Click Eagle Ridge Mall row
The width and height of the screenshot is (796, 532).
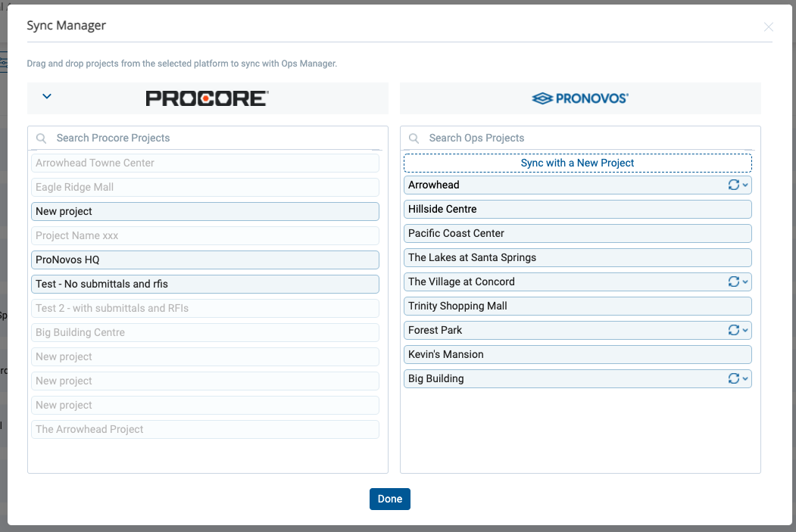pyautogui.click(x=205, y=187)
